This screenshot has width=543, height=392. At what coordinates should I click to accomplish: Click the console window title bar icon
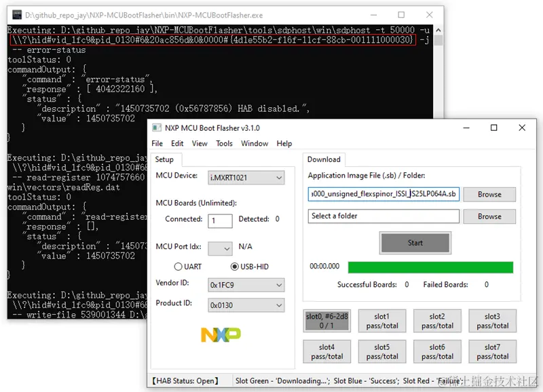click(x=16, y=15)
